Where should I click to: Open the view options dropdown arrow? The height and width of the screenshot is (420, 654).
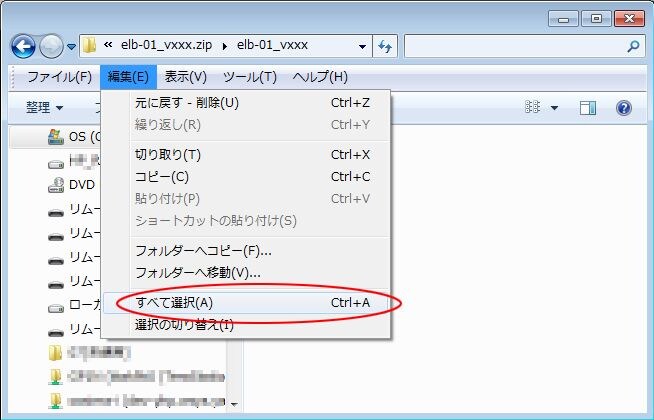[555, 107]
